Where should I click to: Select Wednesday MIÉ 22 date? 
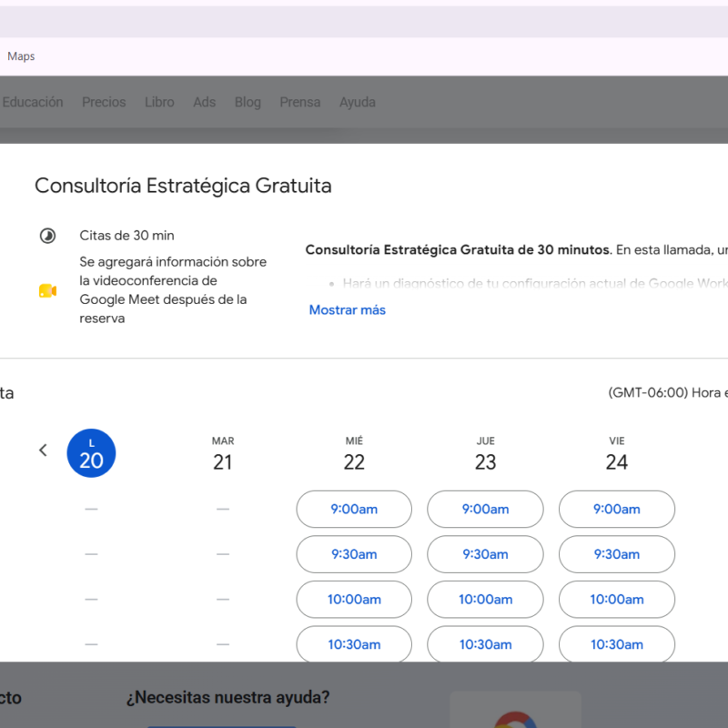point(354,453)
